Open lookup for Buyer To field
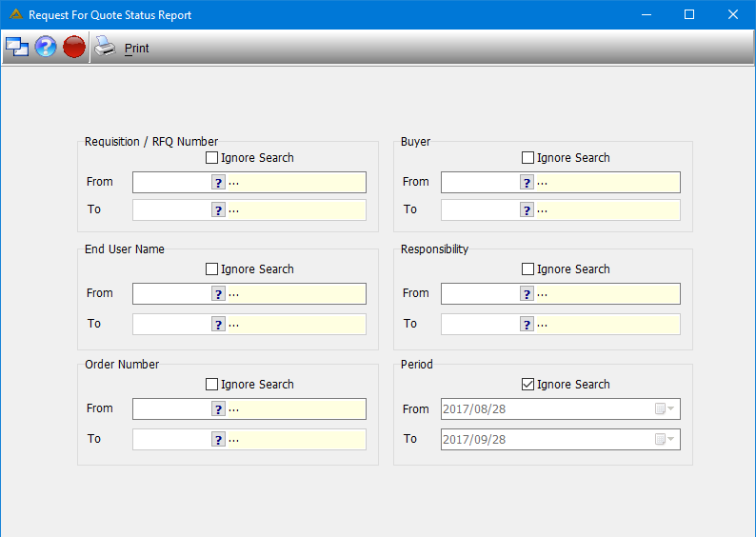The width and height of the screenshot is (756, 537). point(527,210)
